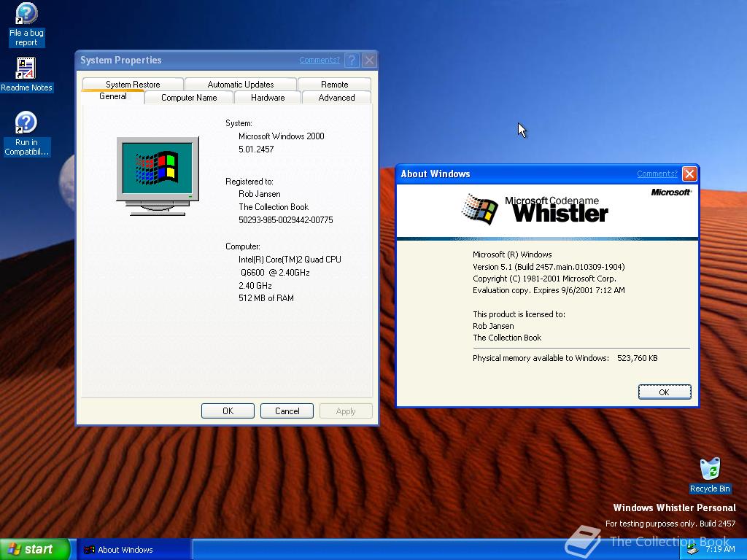Switch to the Hardware tab
This screenshot has height=560, width=747.
point(266,97)
